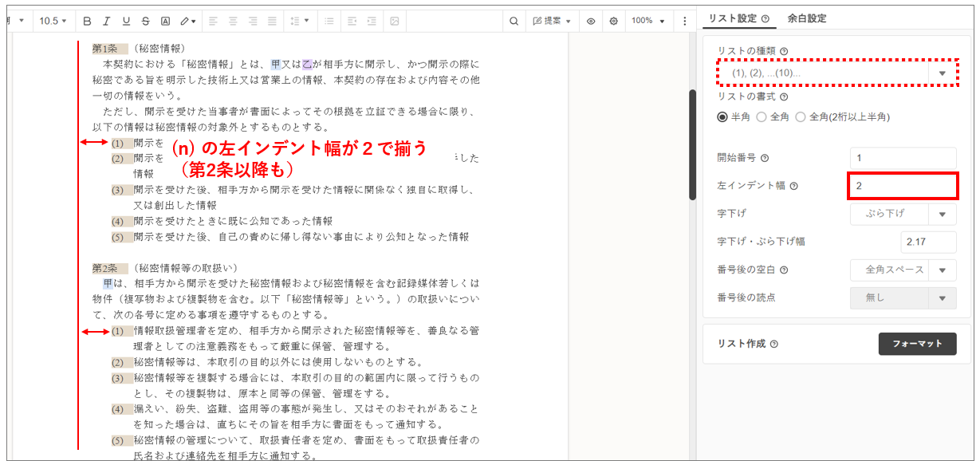Toggle bold formatting in the toolbar
This screenshot has height=461, width=980.
[x=88, y=21]
